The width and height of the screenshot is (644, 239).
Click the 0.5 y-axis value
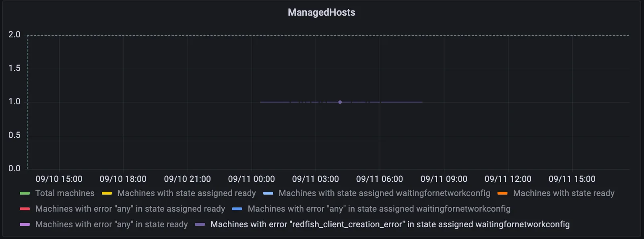click(x=14, y=135)
